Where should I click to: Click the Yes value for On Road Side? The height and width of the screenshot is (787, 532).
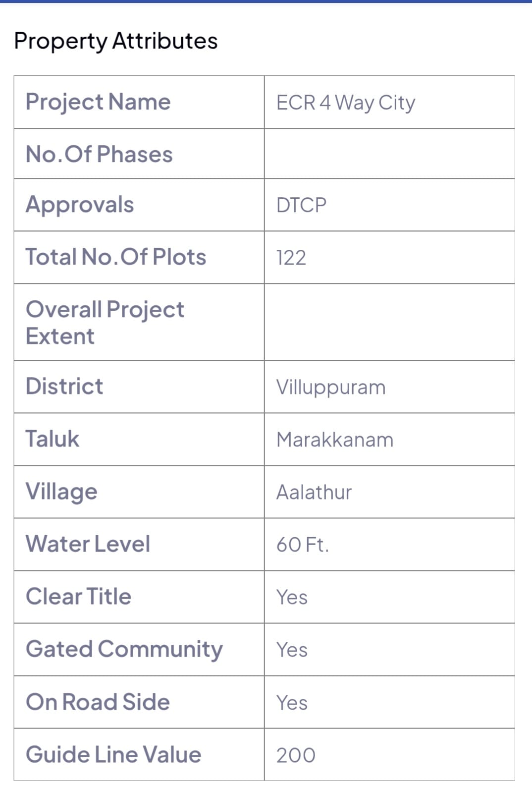click(x=292, y=703)
